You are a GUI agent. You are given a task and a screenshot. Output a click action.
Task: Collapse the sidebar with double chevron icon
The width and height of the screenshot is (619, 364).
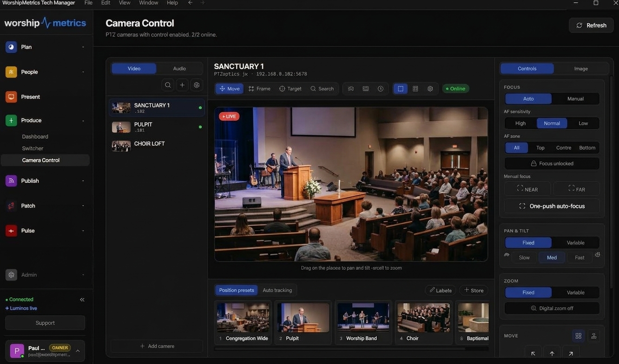click(x=82, y=299)
